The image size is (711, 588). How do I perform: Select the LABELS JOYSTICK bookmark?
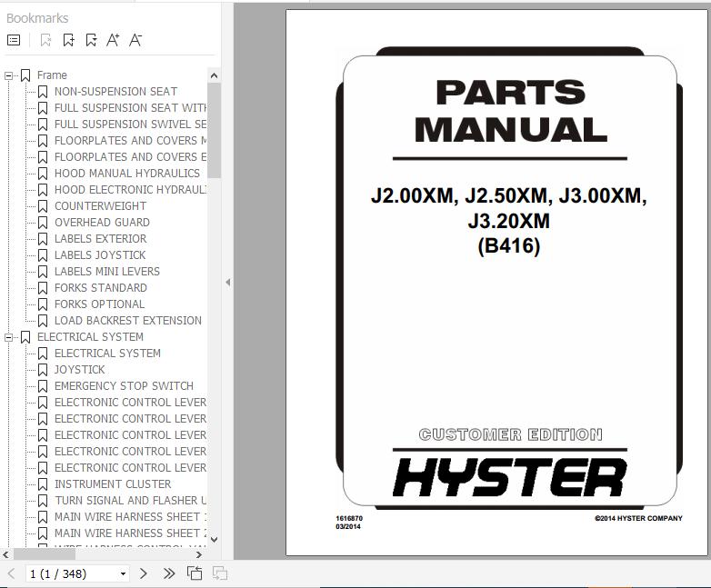(100, 254)
